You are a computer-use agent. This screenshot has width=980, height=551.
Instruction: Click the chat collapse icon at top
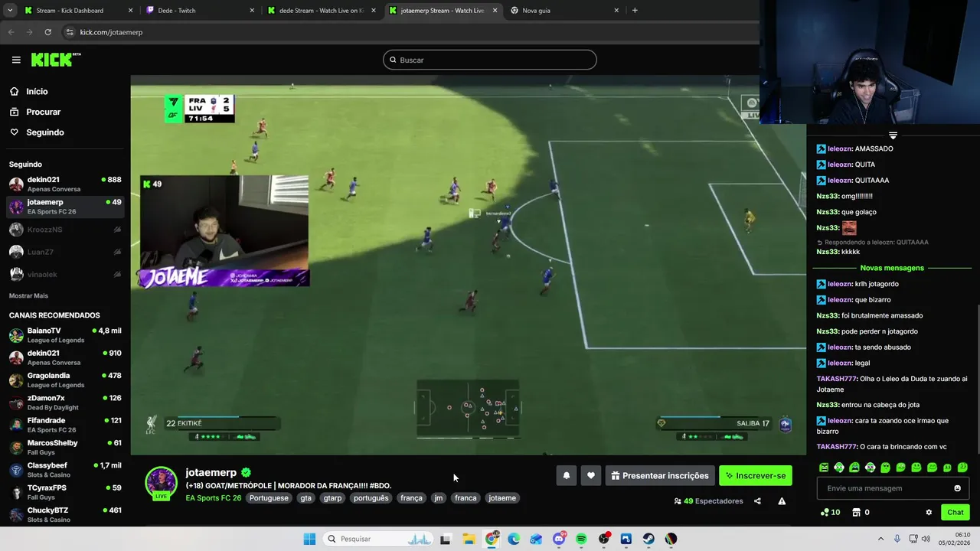pos(893,135)
